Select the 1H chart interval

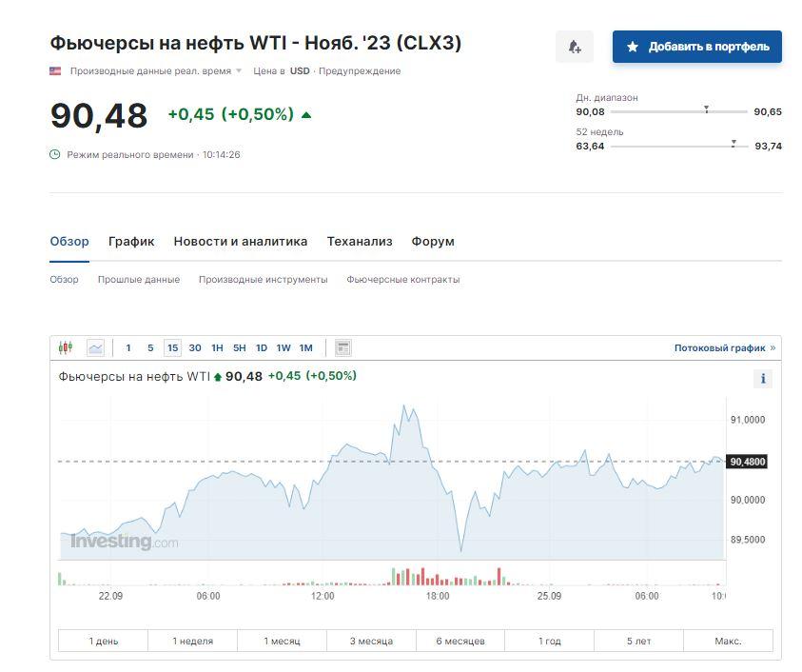[217, 348]
